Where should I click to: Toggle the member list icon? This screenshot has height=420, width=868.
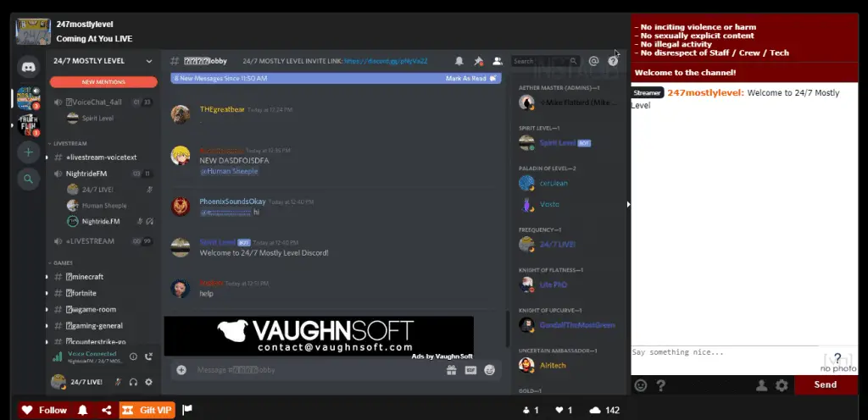tap(498, 61)
